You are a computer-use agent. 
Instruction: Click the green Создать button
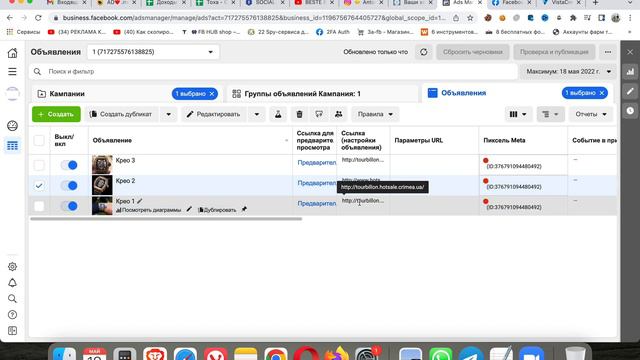56,114
